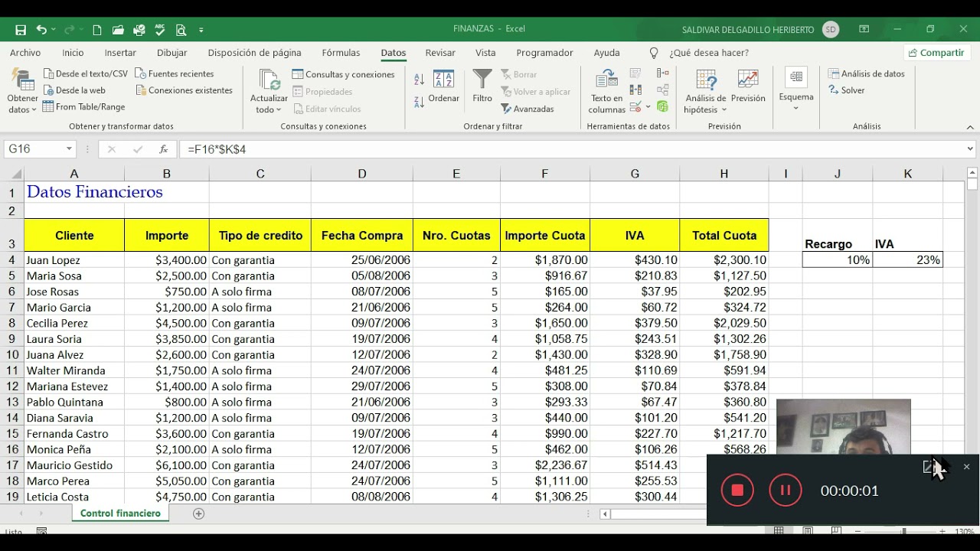Collapse the ribbon with the chevron

pyautogui.click(x=970, y=127)
